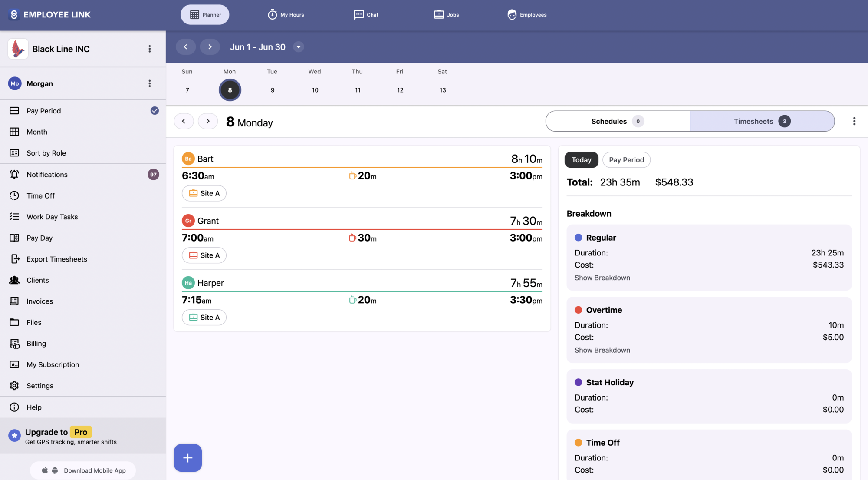Click the Upgrade to Pro banner
This screenshot has width=868, height=480.
coord(83,436)
